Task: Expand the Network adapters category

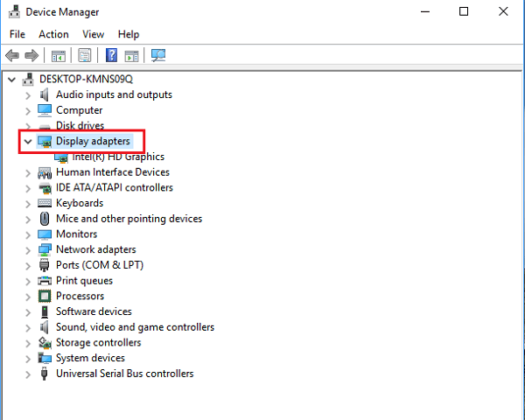Action: click(x=28, y=249)
